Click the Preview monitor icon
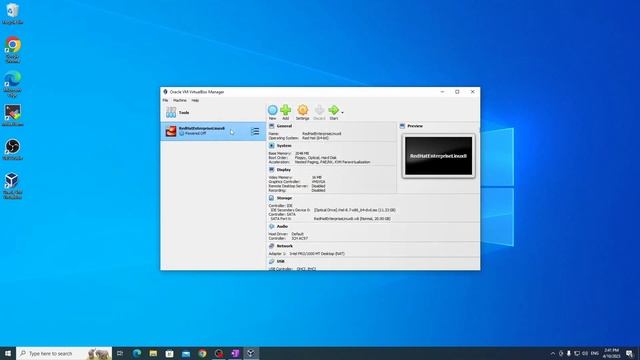The height and width of the screenshot is (360, 640). click(x=402, y=126)
